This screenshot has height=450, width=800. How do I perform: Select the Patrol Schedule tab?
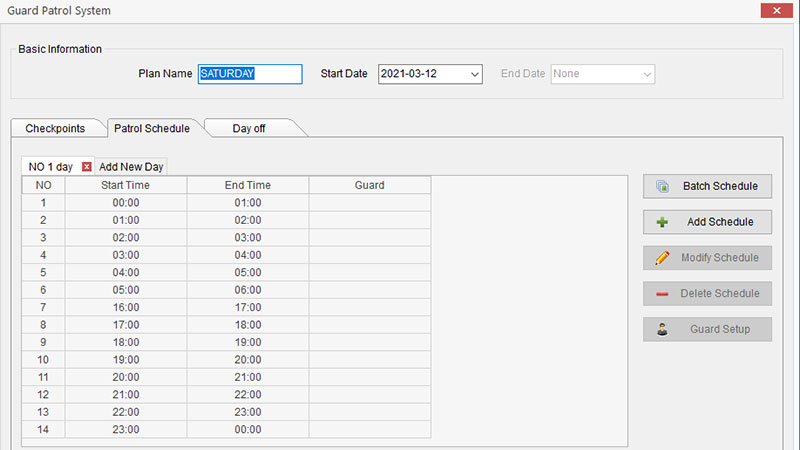(x=152, y=128)
